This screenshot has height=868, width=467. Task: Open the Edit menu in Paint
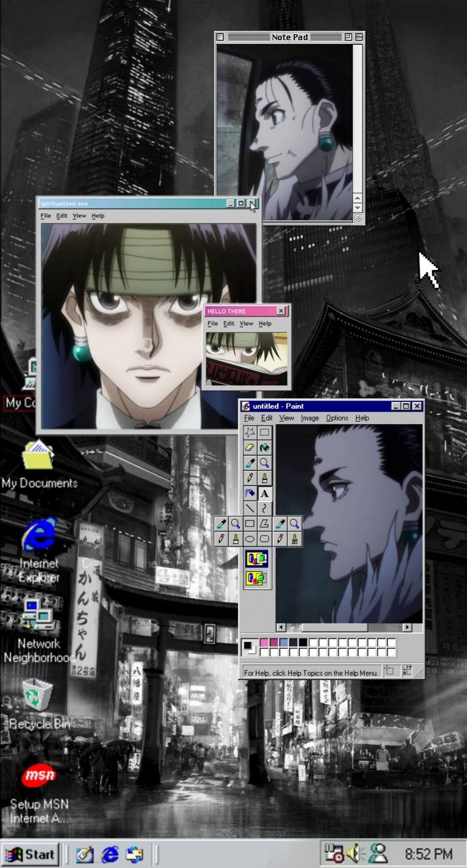pos(267,418)
